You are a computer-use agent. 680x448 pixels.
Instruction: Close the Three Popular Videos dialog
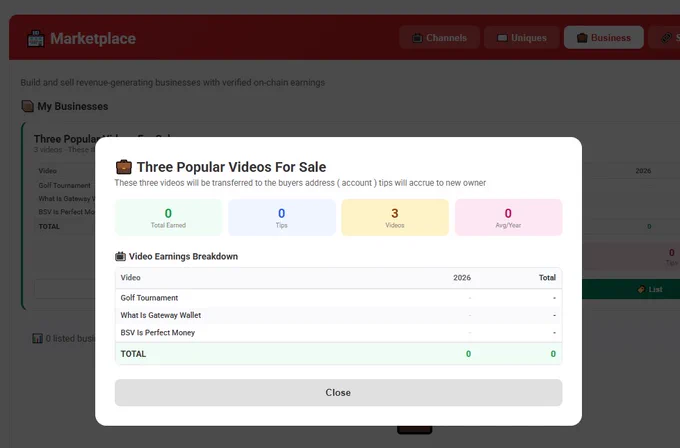338,392
